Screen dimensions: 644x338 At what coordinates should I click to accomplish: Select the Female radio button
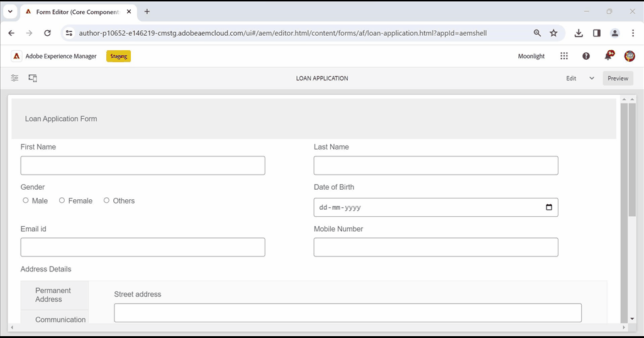(x=62, y=200)
